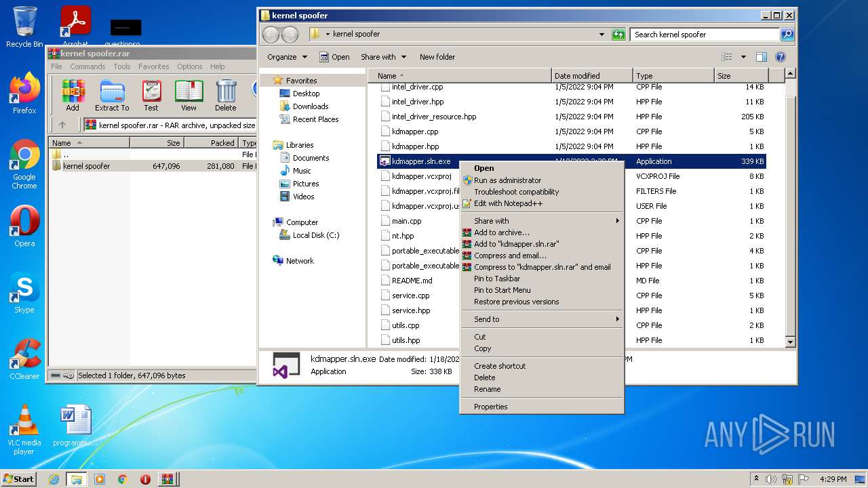This screenshot has width=868, height=488.
Task: Click the Refresh button beside address bar
Action: [x=618, y=35]
